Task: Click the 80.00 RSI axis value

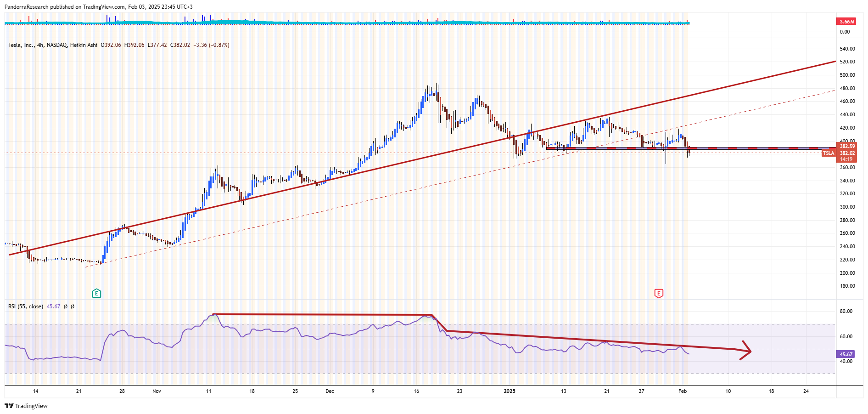Action: pos(846,311)
